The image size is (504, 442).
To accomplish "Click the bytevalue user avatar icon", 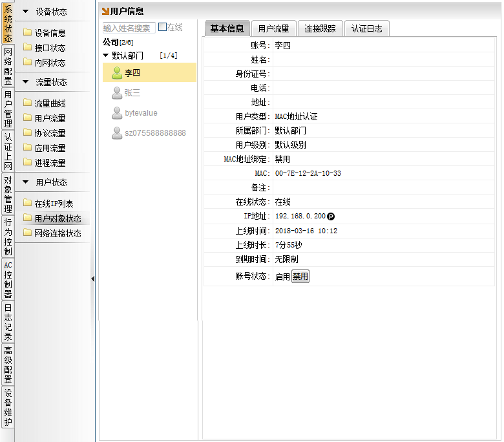I will [x=117, y=113].
